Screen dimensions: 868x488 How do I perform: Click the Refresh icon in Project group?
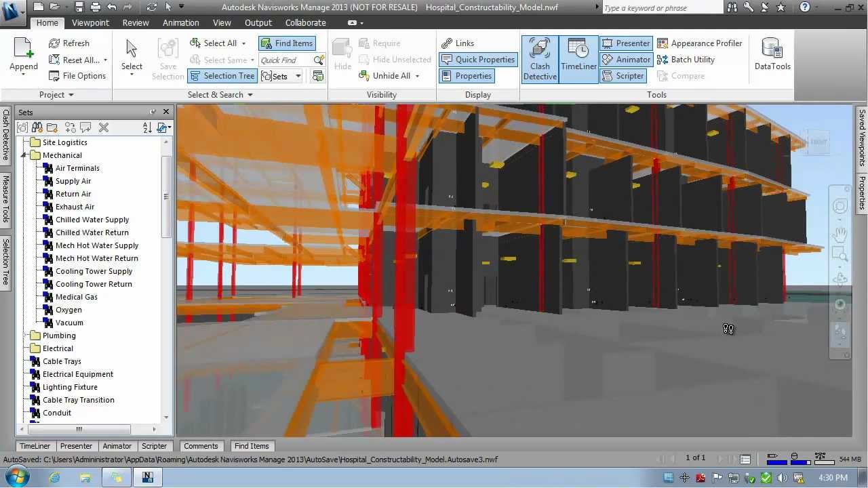click(x=54, y=43)
